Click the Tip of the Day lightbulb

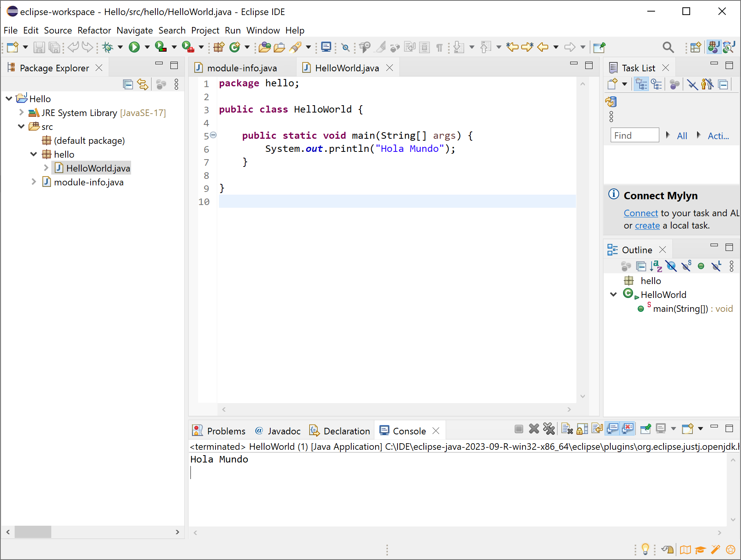pos(645,549)
